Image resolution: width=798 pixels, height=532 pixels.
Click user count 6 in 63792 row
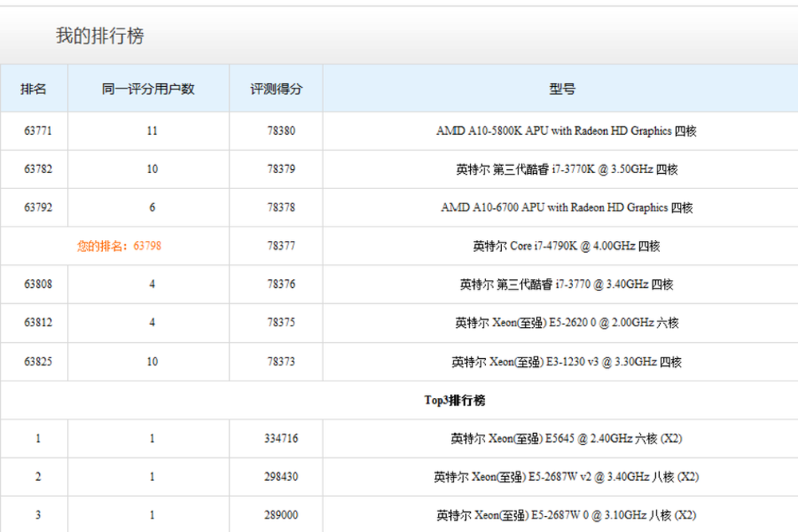pyautogui.click(x=152, y=207)
